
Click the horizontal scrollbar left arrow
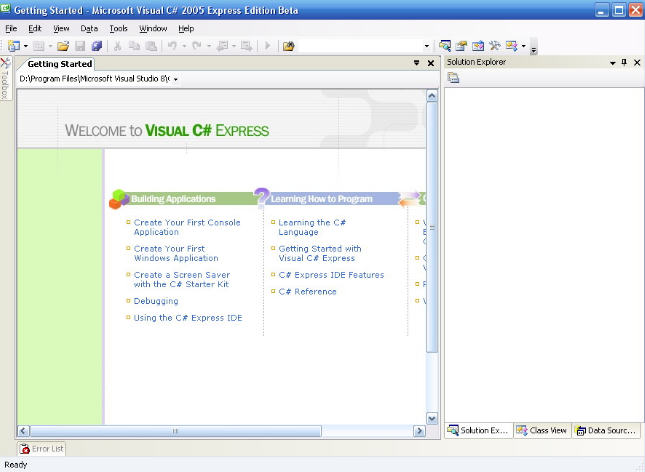coord(23,431)
